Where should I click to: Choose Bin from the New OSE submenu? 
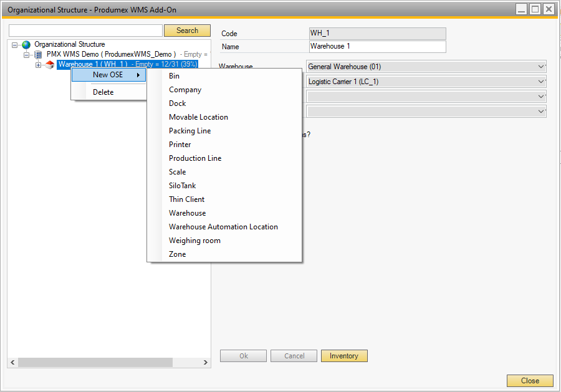[x=174, y=76]
